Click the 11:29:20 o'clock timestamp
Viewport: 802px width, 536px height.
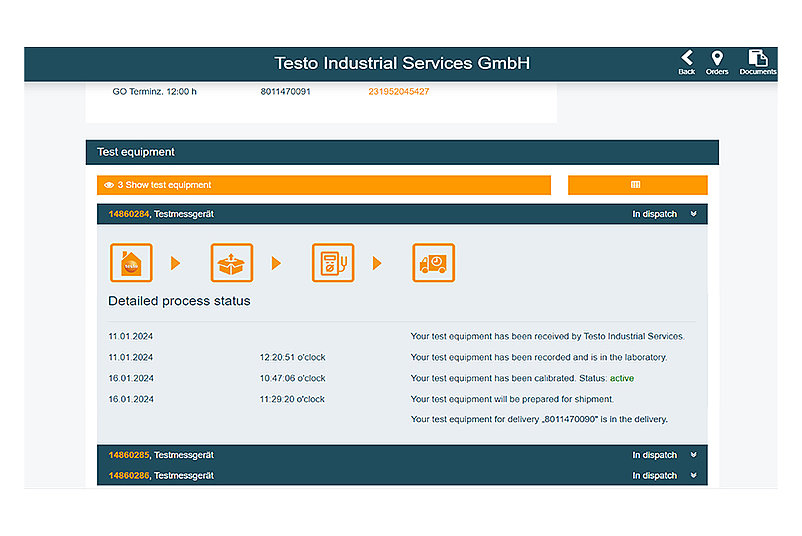[x=292, y=399]
